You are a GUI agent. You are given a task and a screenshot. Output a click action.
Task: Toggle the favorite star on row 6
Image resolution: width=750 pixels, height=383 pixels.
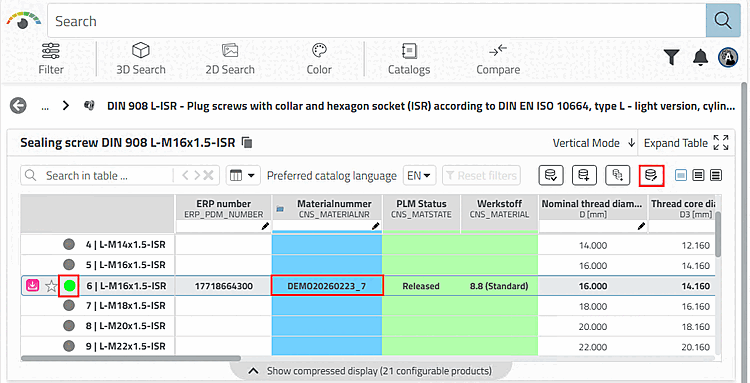coord(51,286)
